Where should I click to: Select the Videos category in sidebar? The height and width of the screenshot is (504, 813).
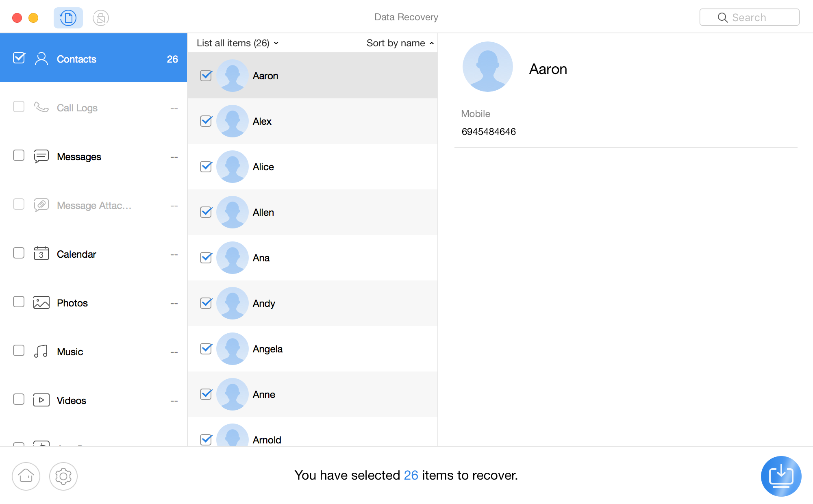point(72,401)
